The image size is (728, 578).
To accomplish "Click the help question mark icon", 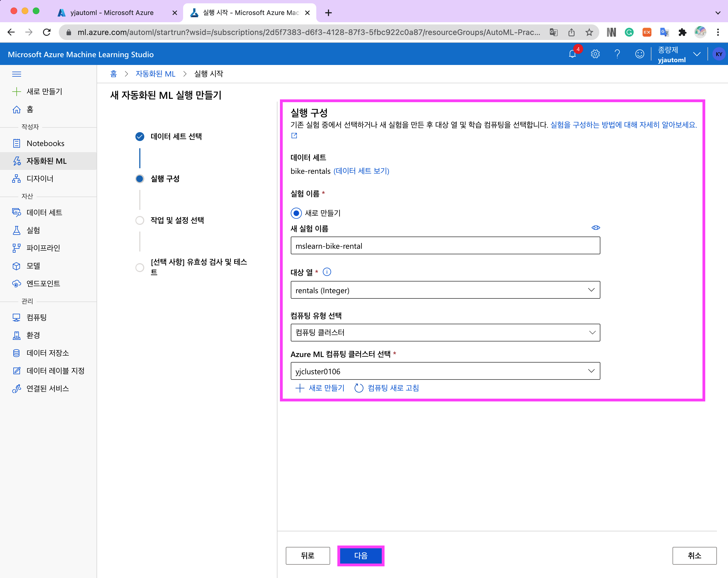I will (617, 54).
